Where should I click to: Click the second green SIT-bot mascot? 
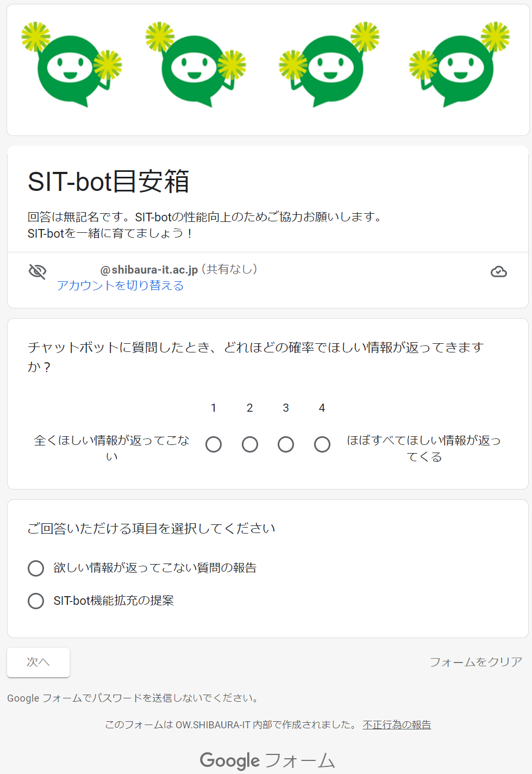coord(196,66)
